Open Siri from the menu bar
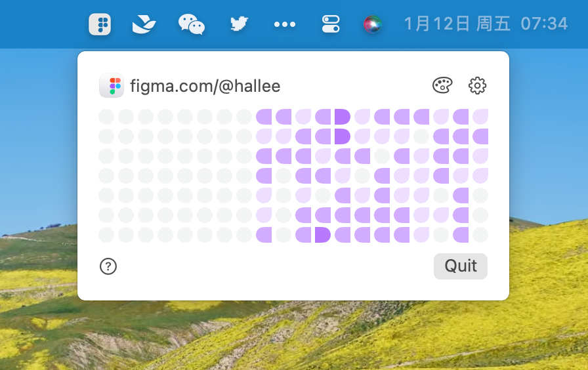The height and width of the screenshot is (370, 588). pos(373,24)
